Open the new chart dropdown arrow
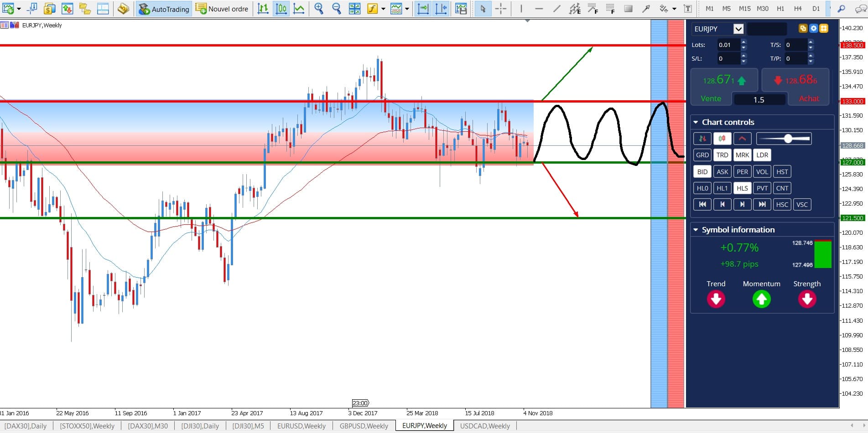The image size is (868, 433). (x=19, y=9)
